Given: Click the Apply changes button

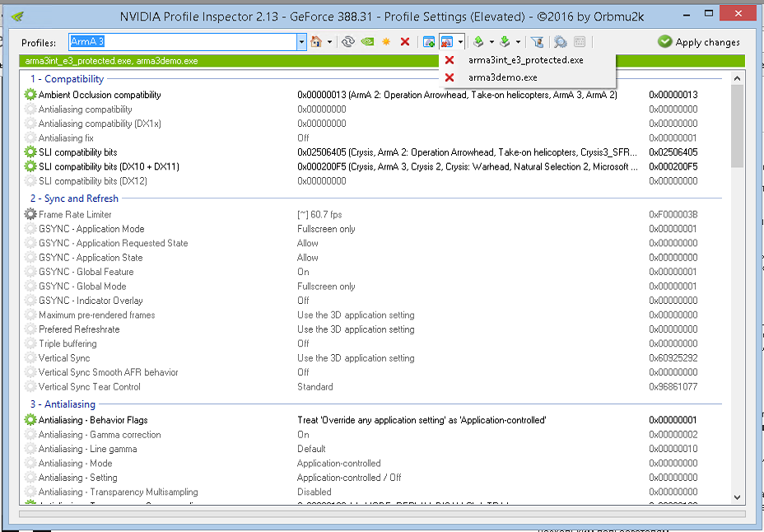Looking at the screenshot, I should 698,42.
